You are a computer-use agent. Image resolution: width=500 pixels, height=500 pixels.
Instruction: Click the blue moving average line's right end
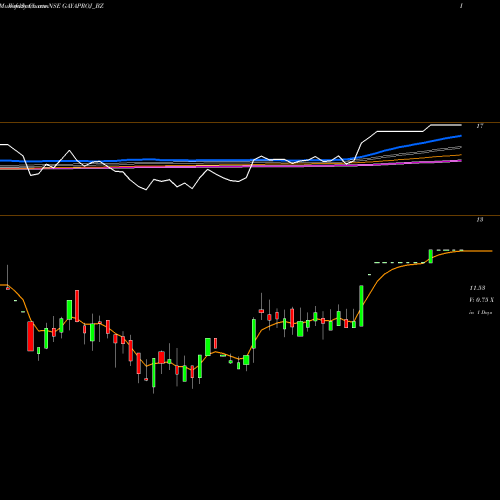tap(460, 136)
